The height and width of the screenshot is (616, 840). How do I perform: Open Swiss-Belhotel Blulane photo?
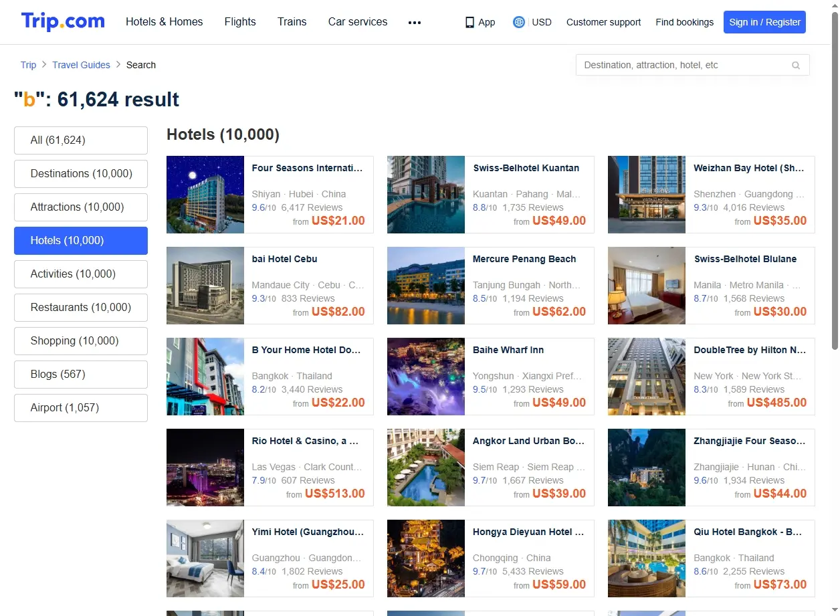click(x=647, y=286)
